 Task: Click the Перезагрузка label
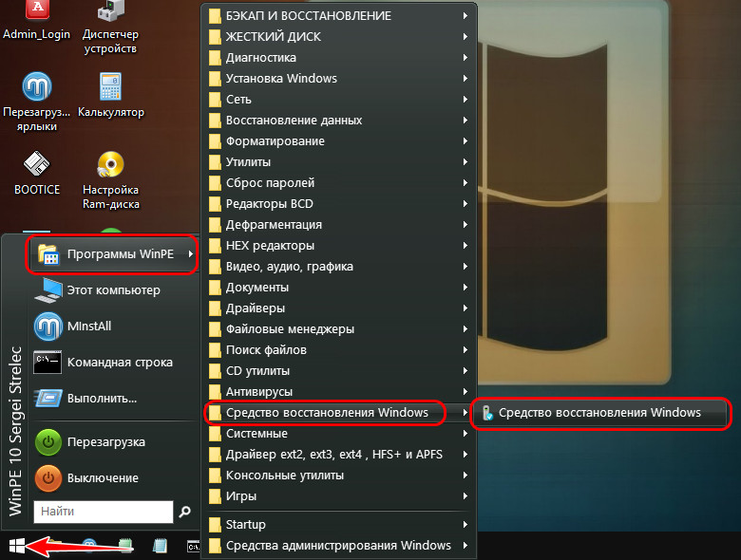(106, 442)
